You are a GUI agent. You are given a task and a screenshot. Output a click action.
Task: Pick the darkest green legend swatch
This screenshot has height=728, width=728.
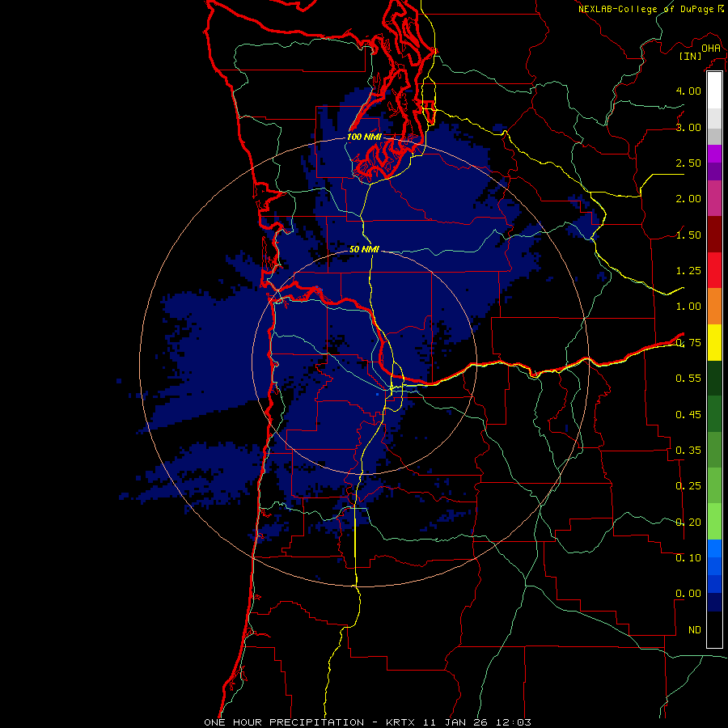(714, 379)
